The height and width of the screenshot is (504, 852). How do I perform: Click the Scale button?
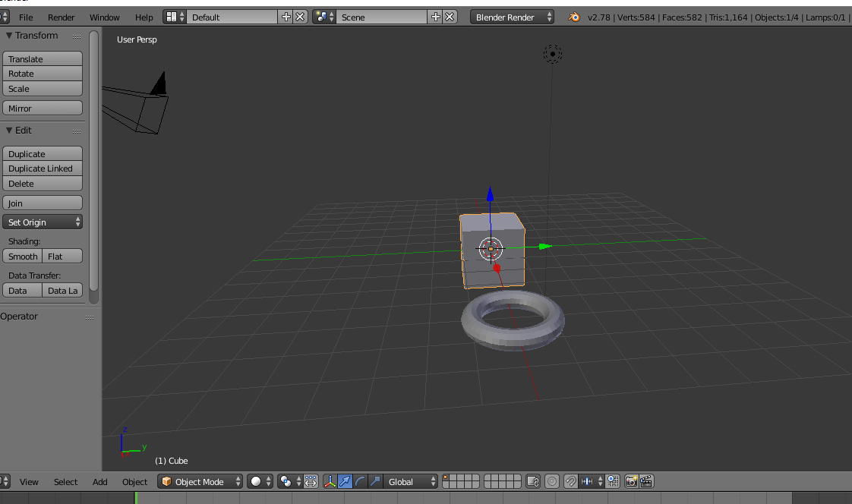point(43,89)
